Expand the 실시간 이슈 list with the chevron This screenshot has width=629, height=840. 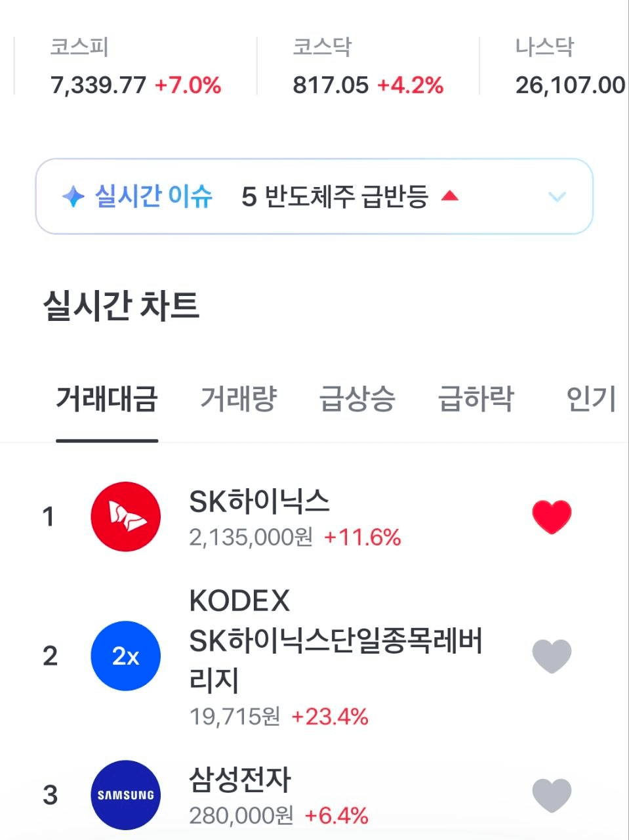coord(557,196)
